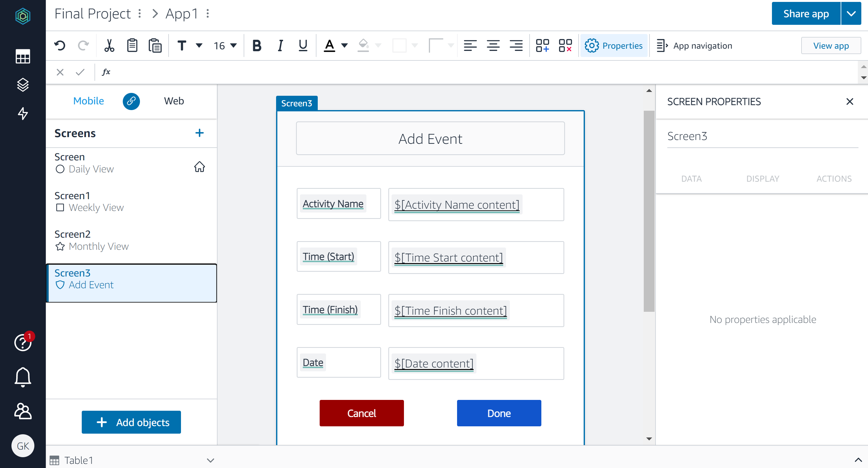Screen dimensions: 868x468
Task: Open notifications with the bell icon
Action: coord(23,377)
